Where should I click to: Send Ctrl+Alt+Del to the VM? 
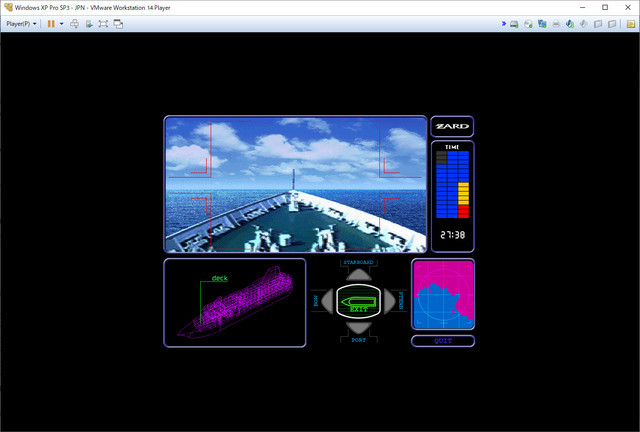click(74, 24)
